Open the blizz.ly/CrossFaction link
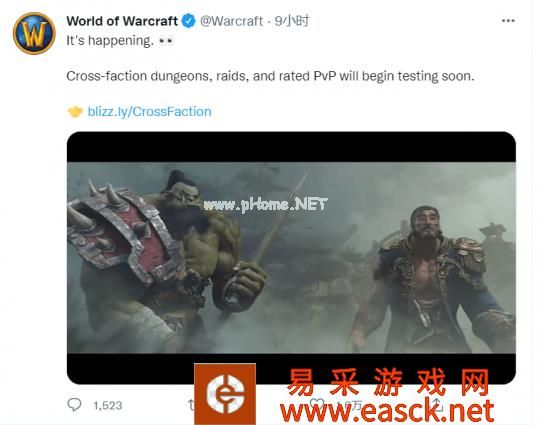 [149, 112]
